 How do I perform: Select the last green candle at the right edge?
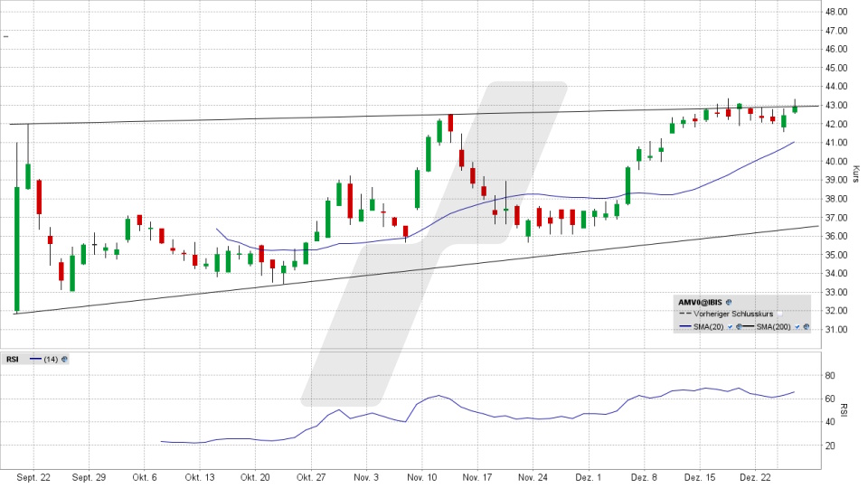[795, 109]
